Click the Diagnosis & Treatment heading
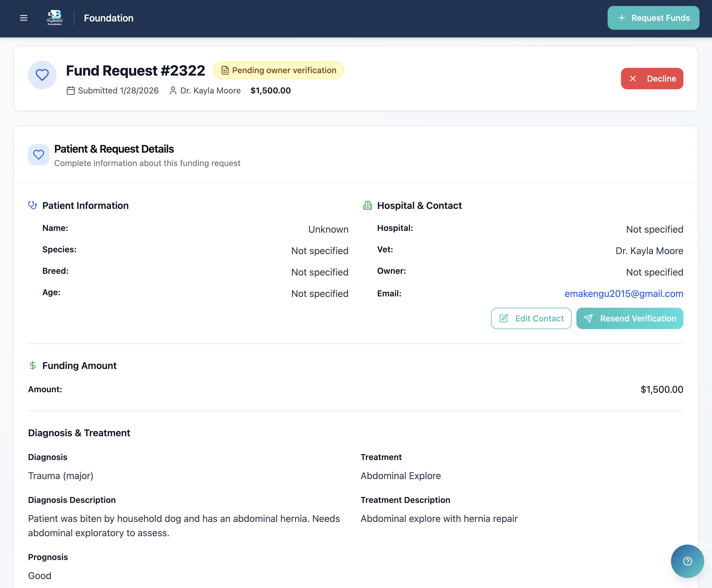Screen dimensions: 712x588 pyautogui.click(x=79, y=433)
